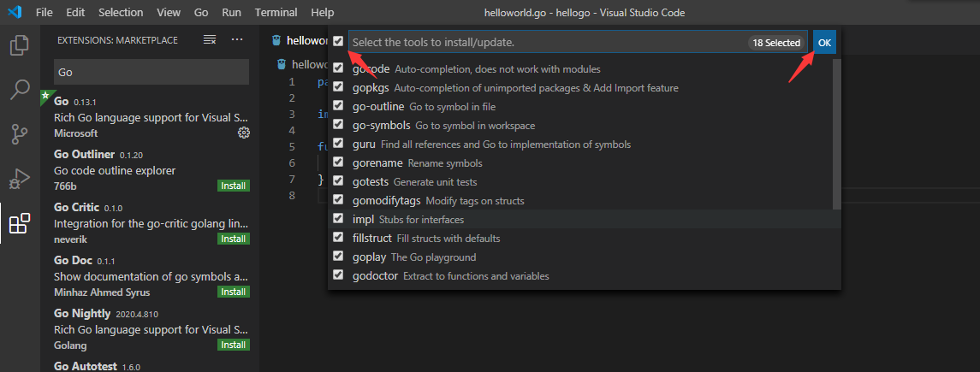Select the Go 0.13.1 extension entry

coord(150,117)
